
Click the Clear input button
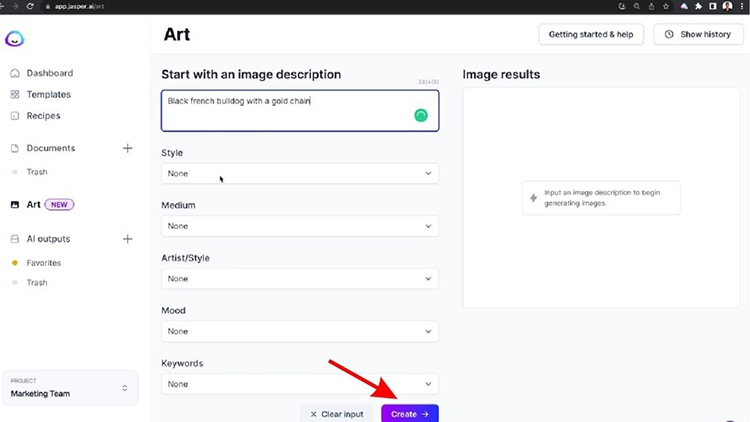point(337,413)
